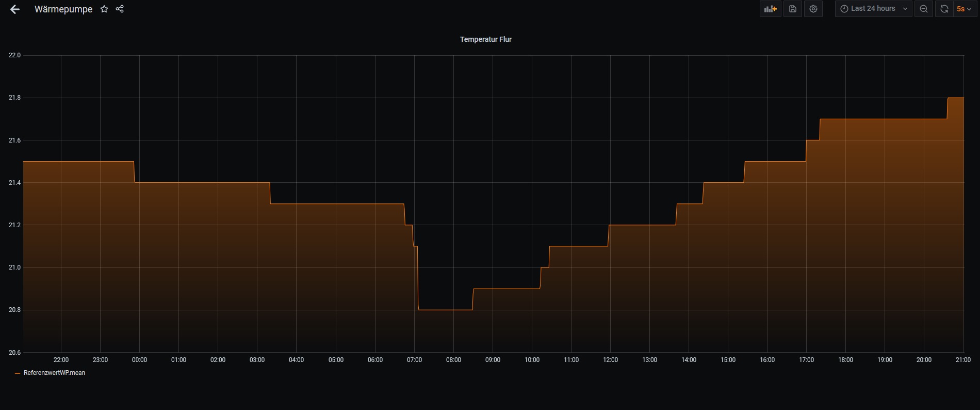Refresh the dashboard now
980x410 pixels.
944,9
